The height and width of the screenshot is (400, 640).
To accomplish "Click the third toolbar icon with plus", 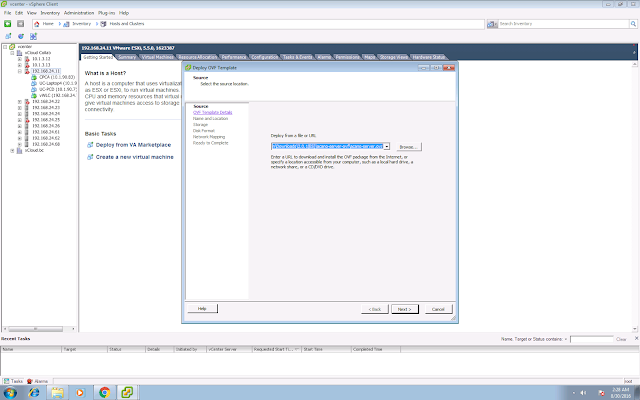I will (33, 36).
